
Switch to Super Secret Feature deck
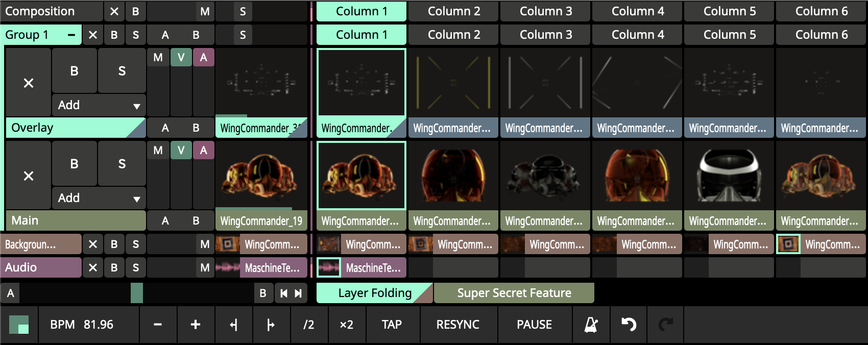click(x=514, y=293)
